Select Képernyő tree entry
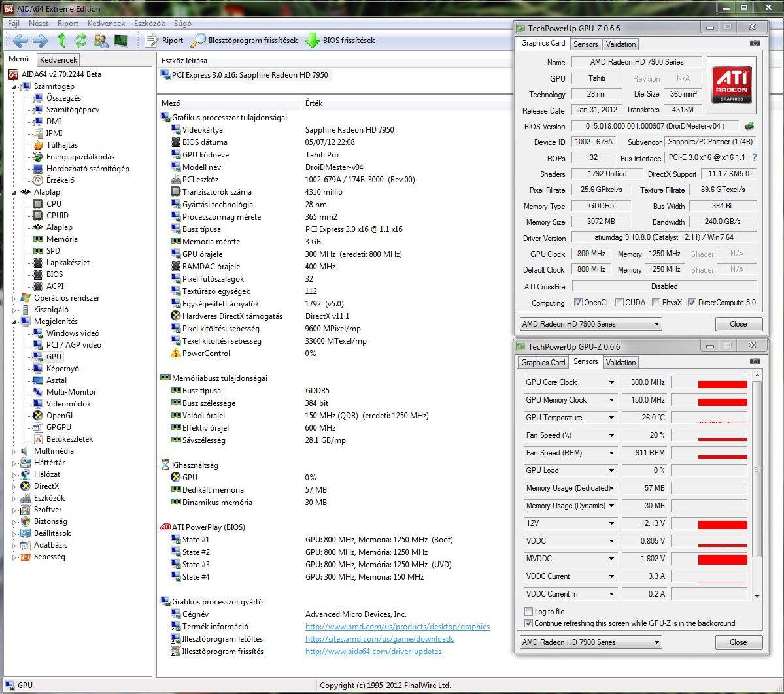Image resolution: width=784 pixels, height=694 pixels. coord(63,369)
